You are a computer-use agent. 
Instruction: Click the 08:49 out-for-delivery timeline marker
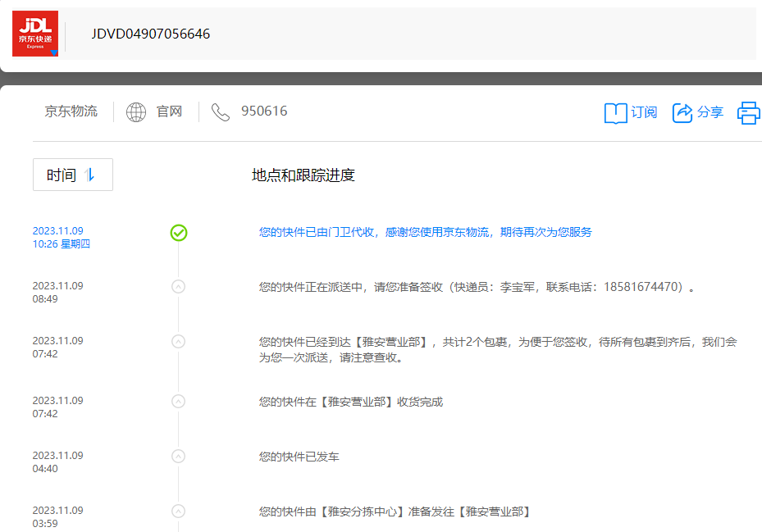(x=178, y=287)
